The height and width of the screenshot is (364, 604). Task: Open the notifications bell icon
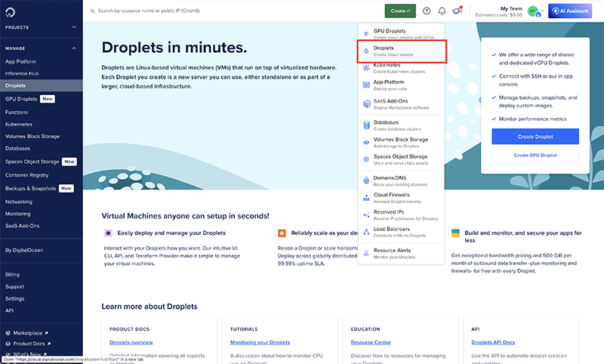[x=442, y=11]
